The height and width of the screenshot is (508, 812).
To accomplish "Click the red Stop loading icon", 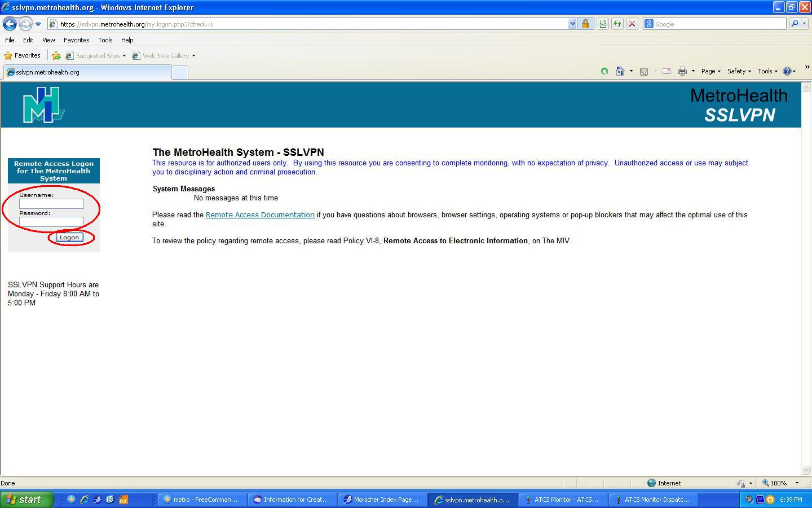I will [632, 24].
